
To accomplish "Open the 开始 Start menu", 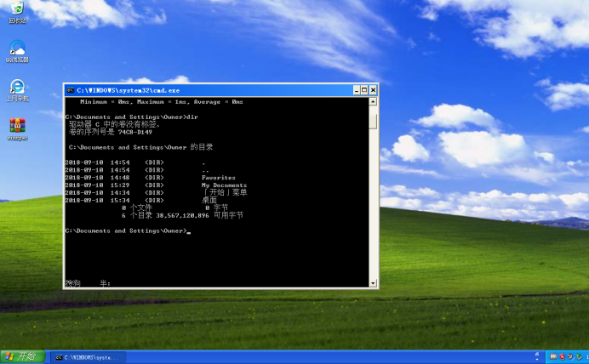I will click(x=23, y=356).
